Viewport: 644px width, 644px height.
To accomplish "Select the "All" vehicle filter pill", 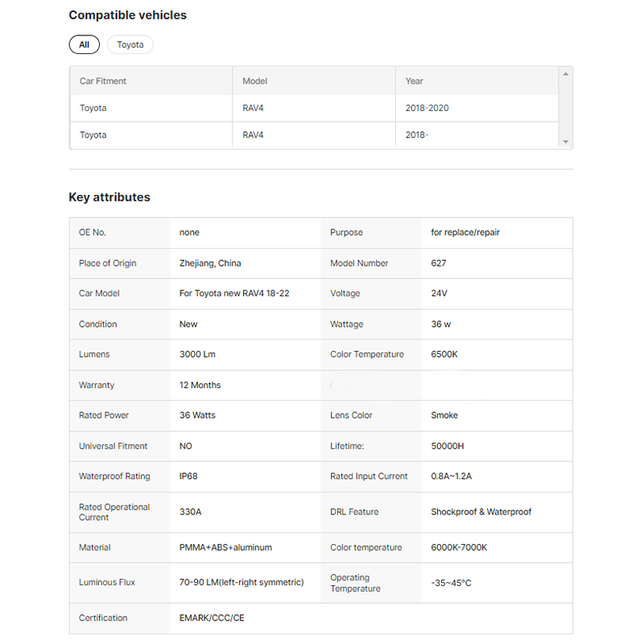I will [85, 45].
